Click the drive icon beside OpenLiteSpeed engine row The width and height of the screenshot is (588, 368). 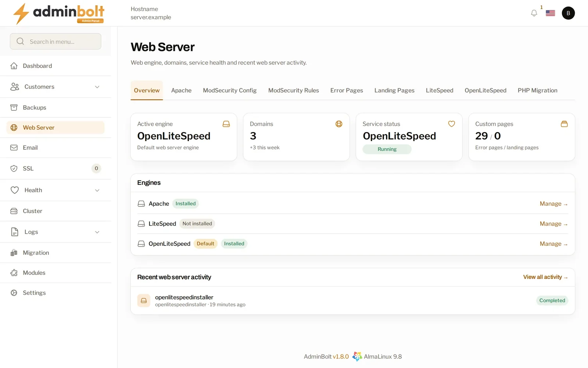(x=141, y=244)
